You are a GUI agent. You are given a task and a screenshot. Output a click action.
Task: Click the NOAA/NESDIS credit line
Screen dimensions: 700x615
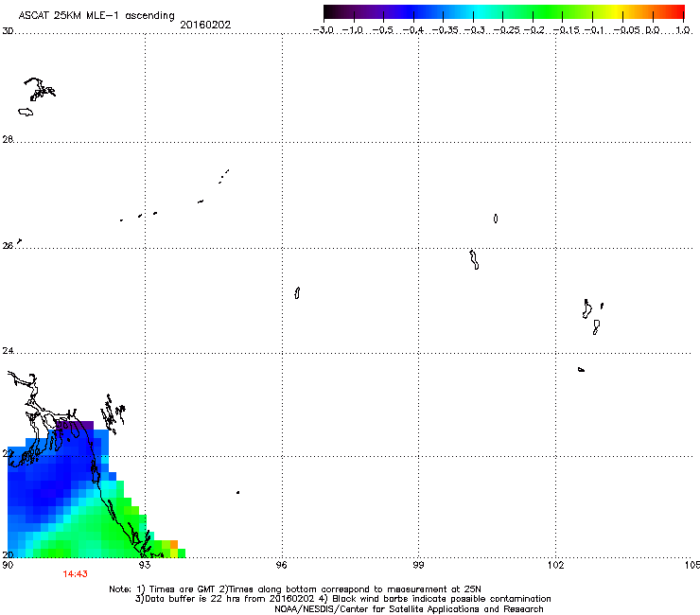(x=409, y=609)
